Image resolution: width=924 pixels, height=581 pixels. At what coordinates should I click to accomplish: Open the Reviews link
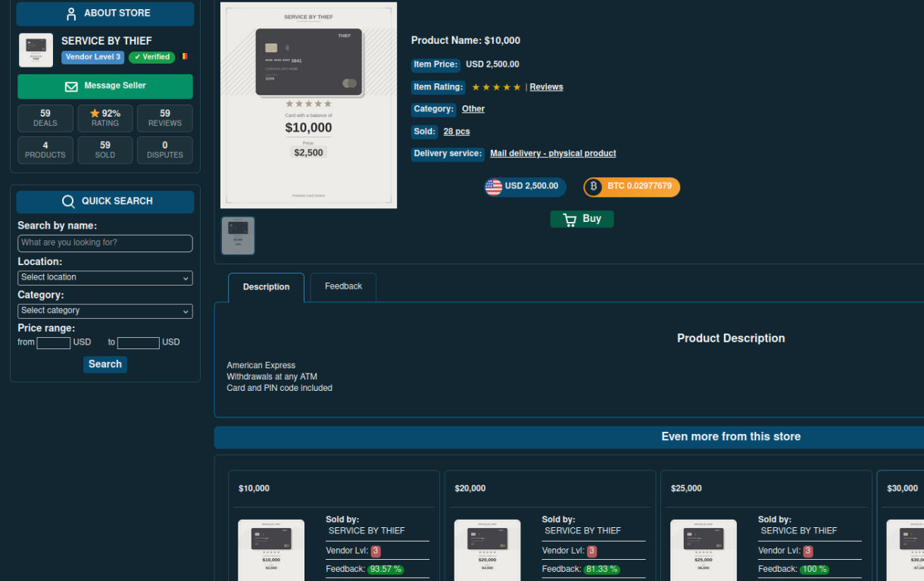point(546,87)
